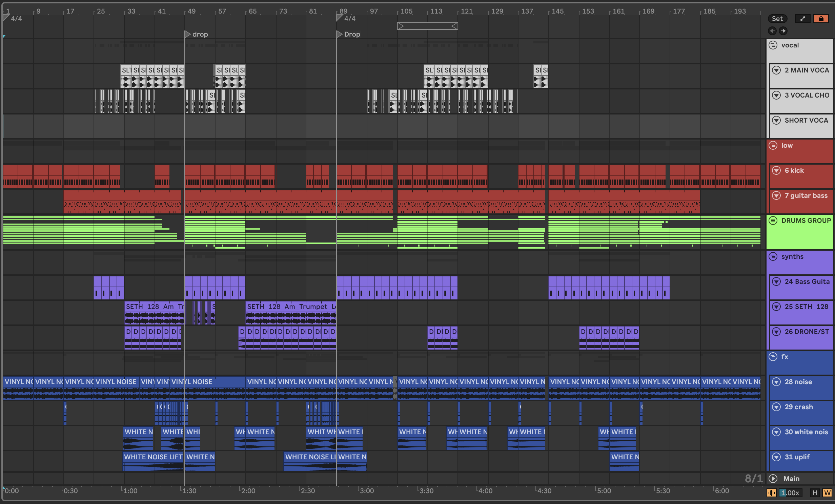Viewport: 835px width, 504px height.
Task: Toggle Automation Mode icon next to Set
Action: point(802,19)
